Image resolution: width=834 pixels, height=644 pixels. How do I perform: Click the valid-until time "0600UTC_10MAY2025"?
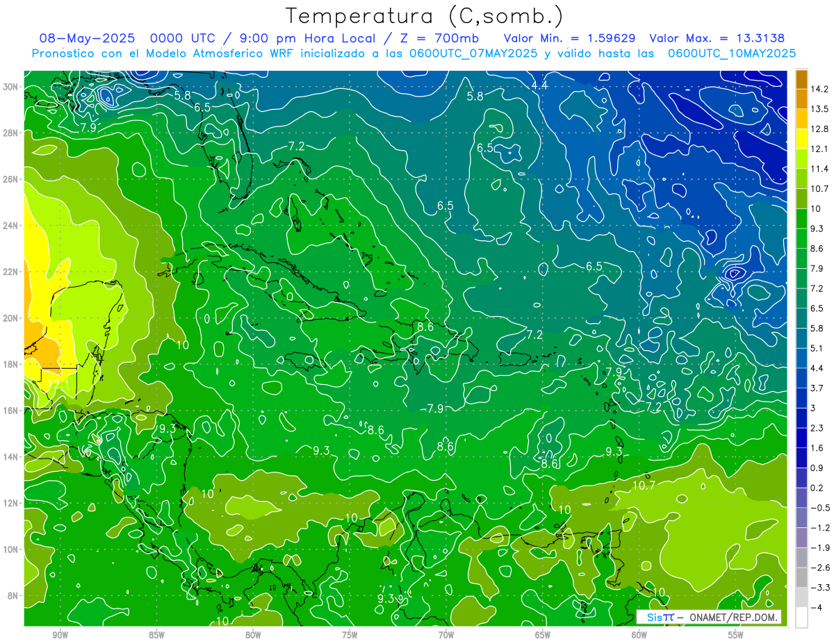click(732, 53)
